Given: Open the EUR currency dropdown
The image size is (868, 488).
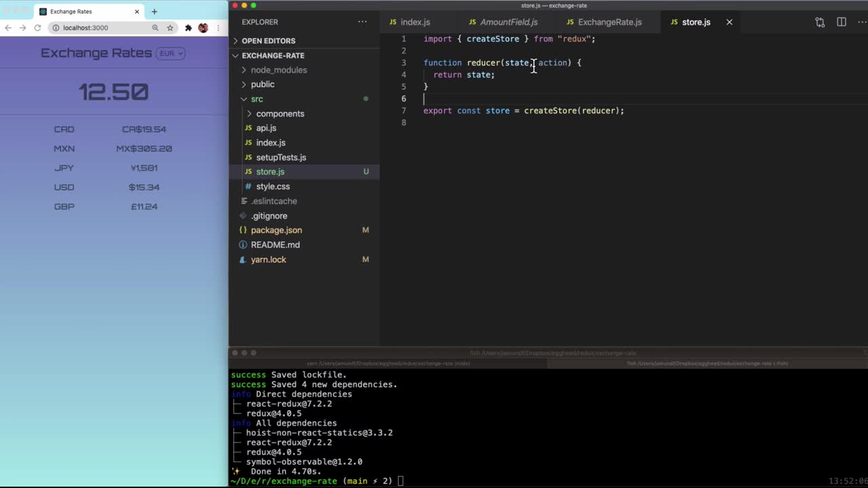Looking at the screenshot, I should [x=171, y=54].
